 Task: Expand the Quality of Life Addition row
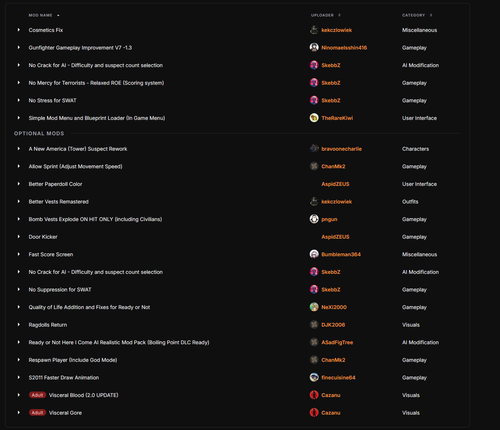click(19, 307)
